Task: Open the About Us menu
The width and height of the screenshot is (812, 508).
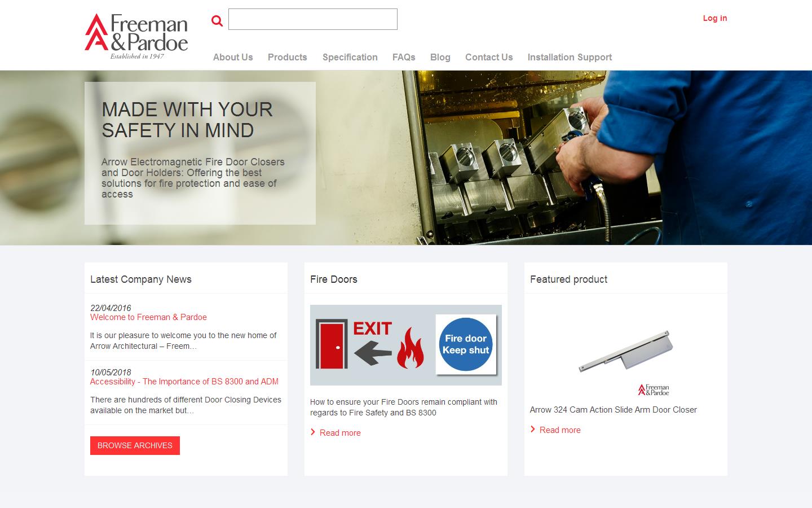Action: click(x=233, y=57)
